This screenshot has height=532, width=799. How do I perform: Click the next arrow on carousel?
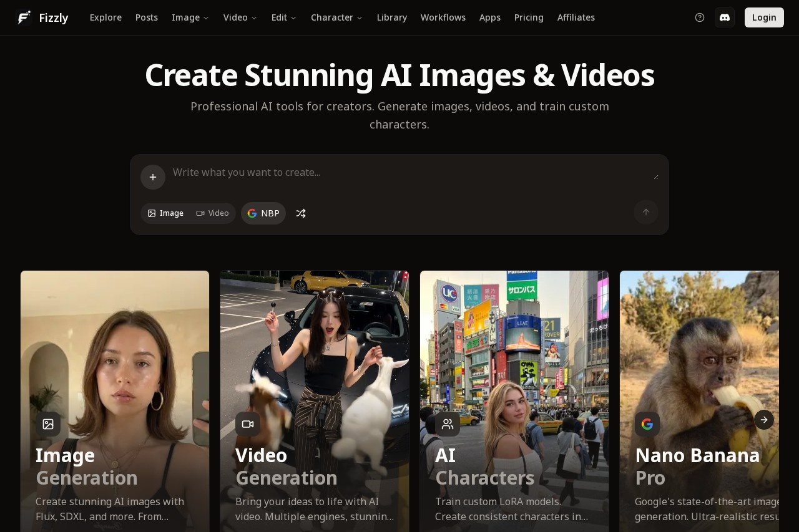pyautogui.click(x=764, y=420)
